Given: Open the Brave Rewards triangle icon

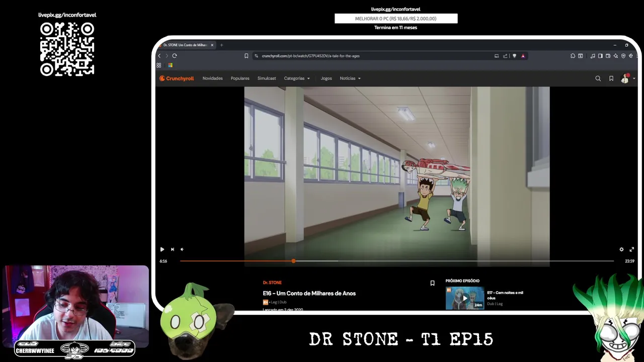Looking at the screenshot, I should click(523, 56).
